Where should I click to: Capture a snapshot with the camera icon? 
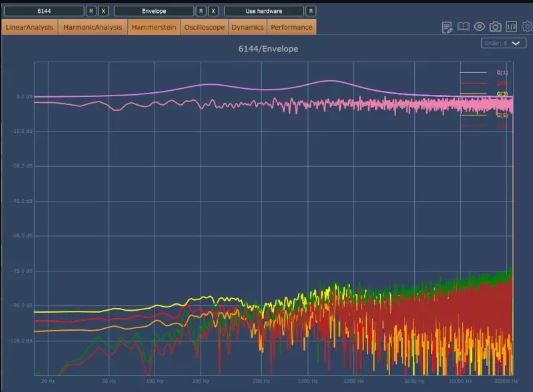495,27
